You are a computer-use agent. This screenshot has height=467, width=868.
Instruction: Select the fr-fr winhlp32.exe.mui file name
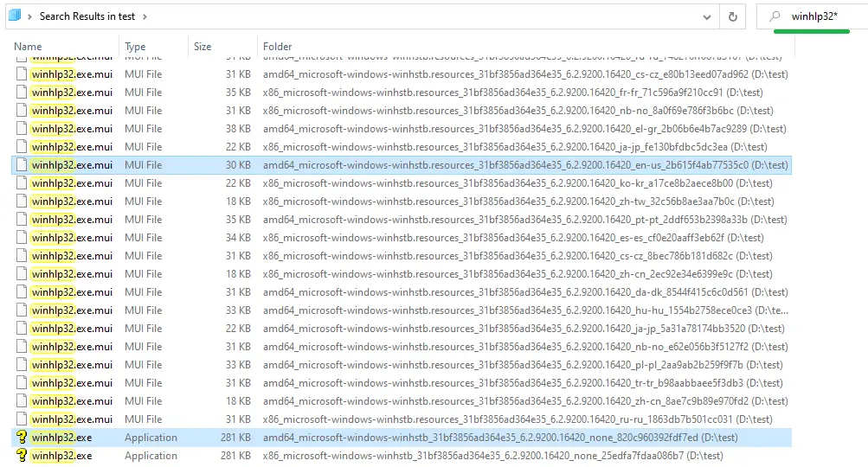[x=72, y=93]
